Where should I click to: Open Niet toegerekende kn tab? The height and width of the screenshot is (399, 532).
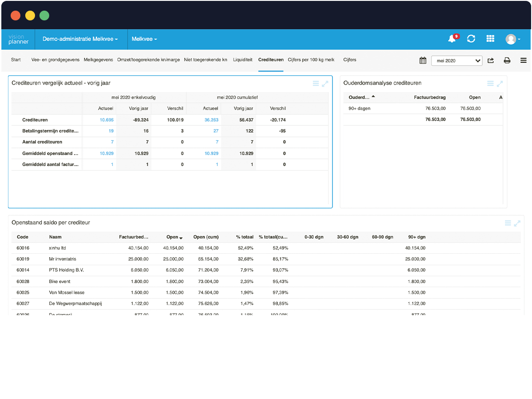206,59
